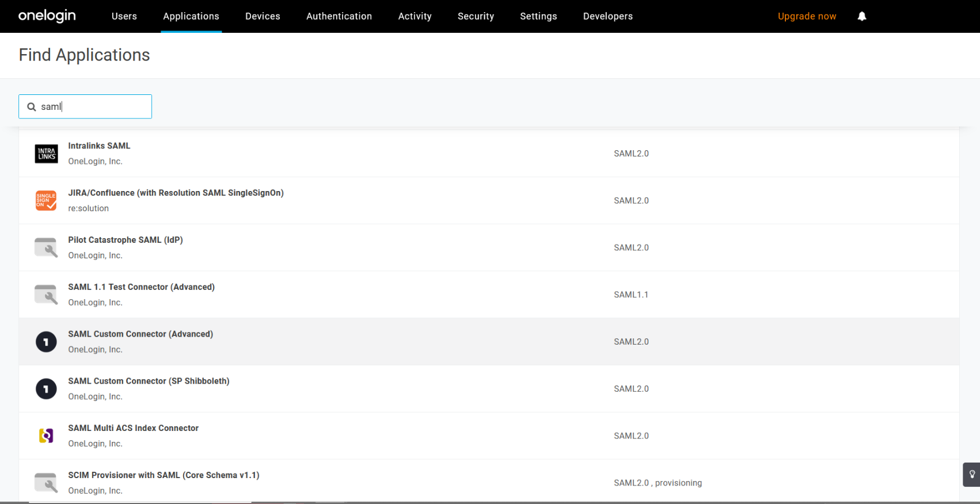Click the SAML 1.1 Test Connector wrench icon
This screenshot has width=980, height=504.
[46, 295]
